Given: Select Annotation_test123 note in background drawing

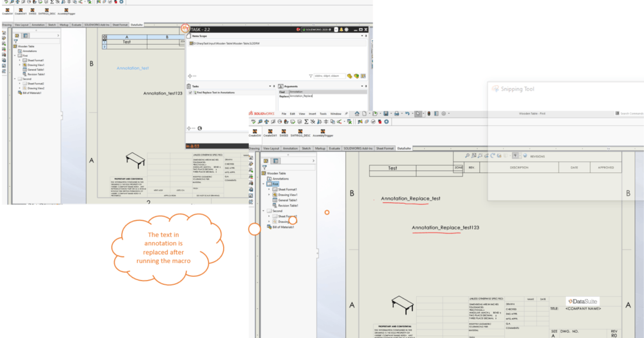Looking at the screenshot, I should tap(163, 93).
